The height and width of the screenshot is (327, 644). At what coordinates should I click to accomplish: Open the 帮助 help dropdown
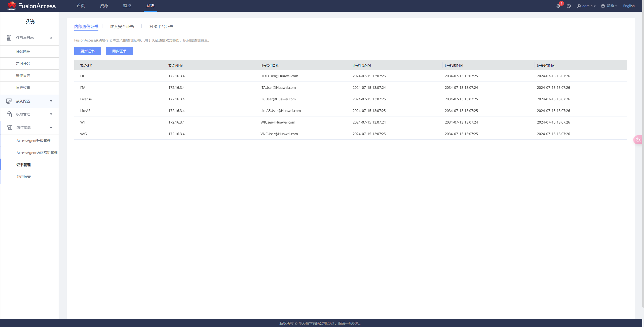(x=609, y=6)
